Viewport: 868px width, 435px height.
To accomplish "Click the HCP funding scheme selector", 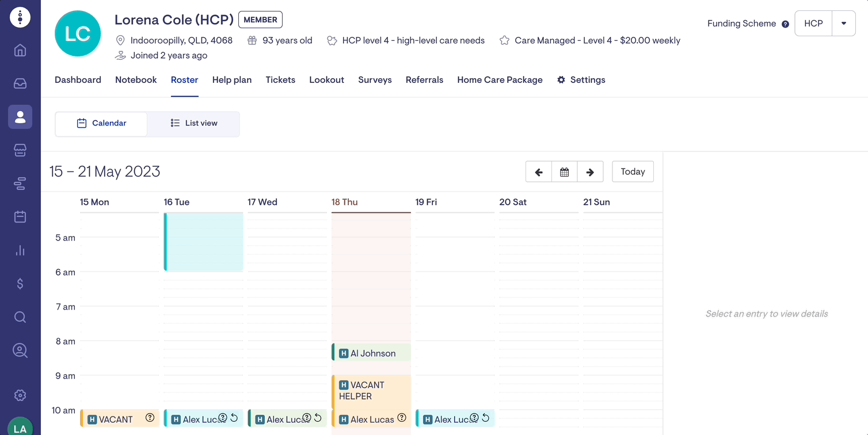I will tap(813, 24).
